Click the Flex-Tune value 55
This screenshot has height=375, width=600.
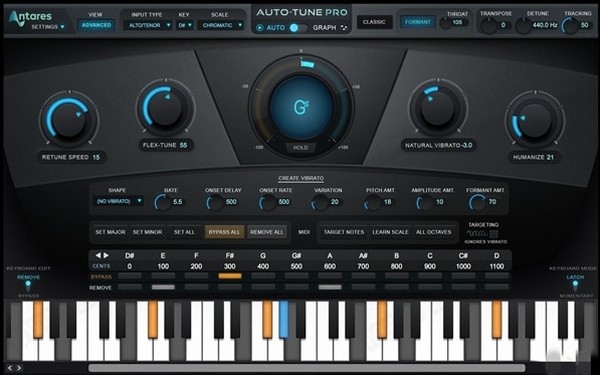[184, 145]
